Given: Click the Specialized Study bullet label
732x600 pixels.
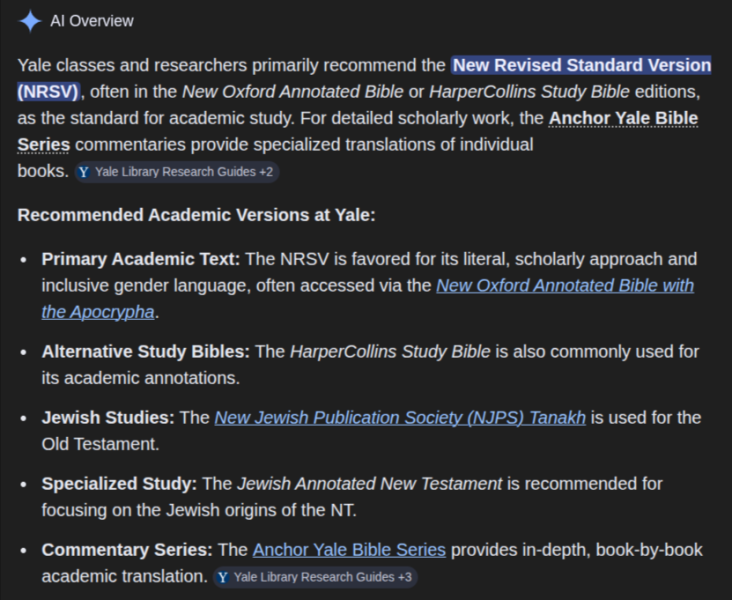Looking at the screenshot, I should pyautogui.click(x=119, y=483).
